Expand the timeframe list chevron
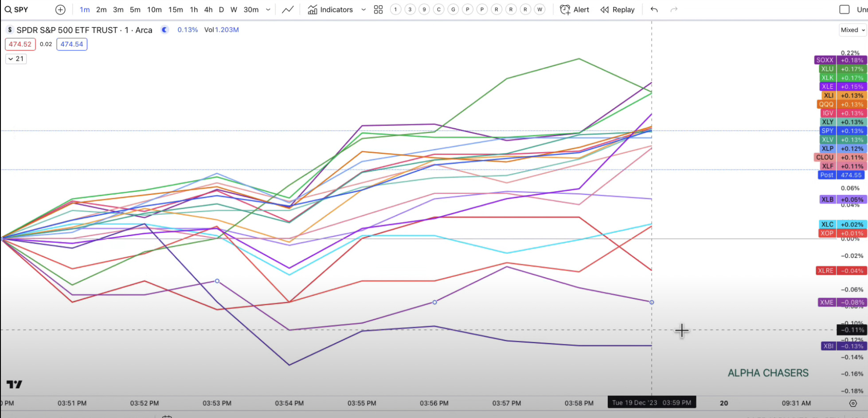The height and width of the screenshot is (418, 868). pos(268,9)
